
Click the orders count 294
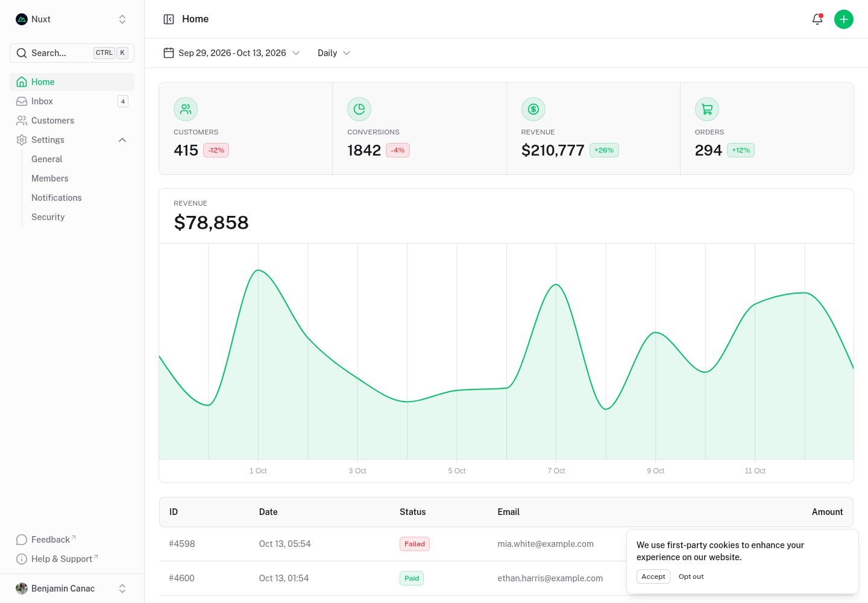coord(708,150)
